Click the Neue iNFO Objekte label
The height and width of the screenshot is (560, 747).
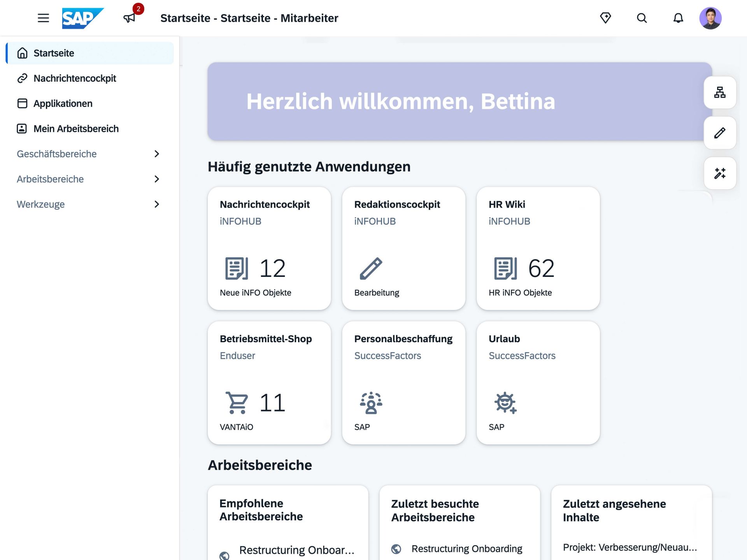(x=255, y=293)
